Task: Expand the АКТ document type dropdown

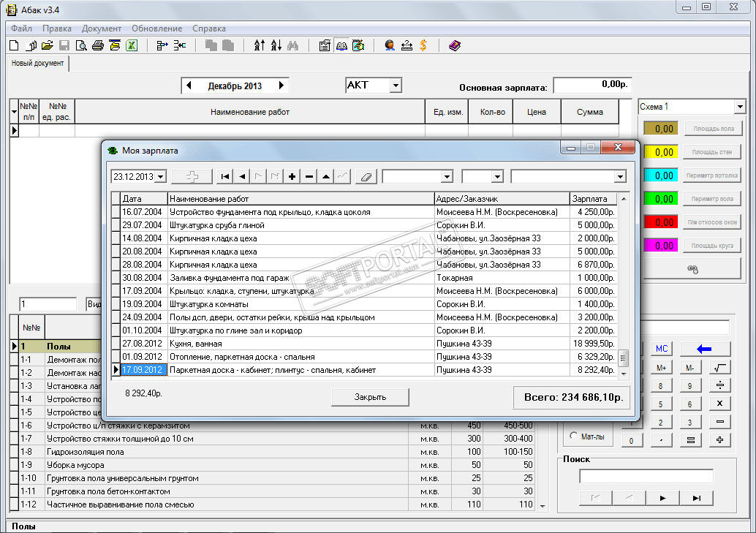Action: (x=396, y=86)
